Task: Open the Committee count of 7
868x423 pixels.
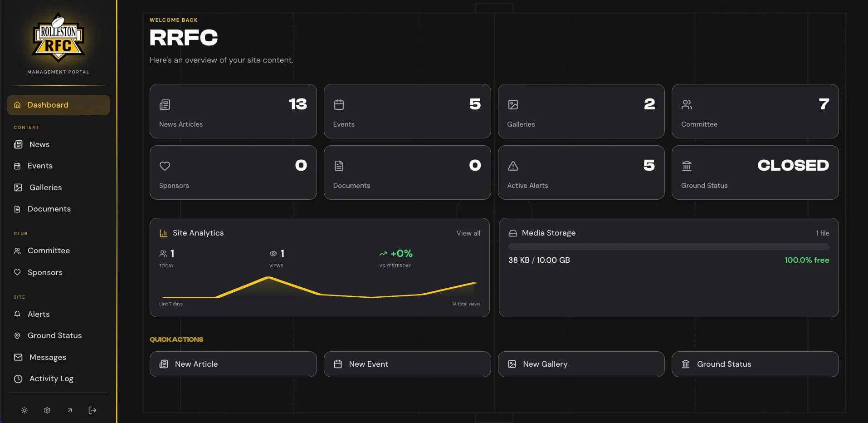Action: [x=824, y=104]
